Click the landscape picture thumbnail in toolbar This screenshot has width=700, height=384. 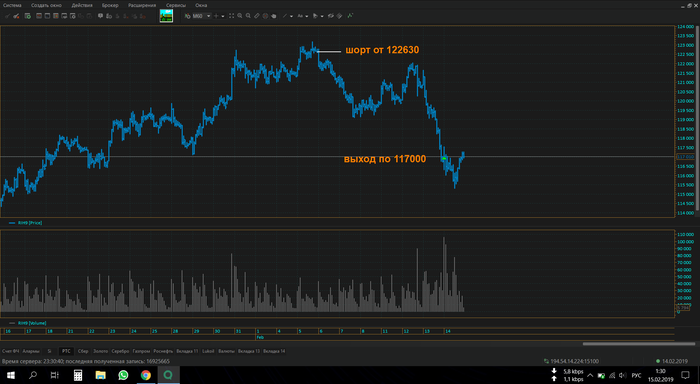point(166,16)
